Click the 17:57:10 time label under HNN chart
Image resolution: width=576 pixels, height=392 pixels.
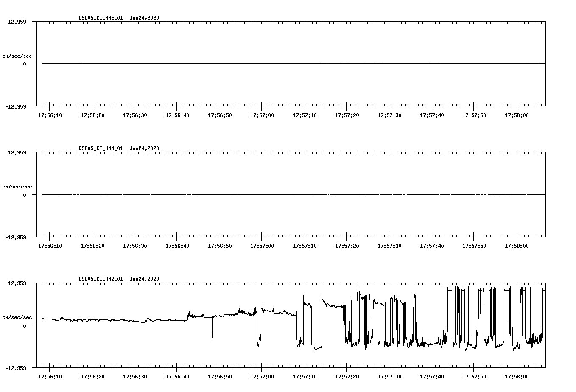click(305, 246)
